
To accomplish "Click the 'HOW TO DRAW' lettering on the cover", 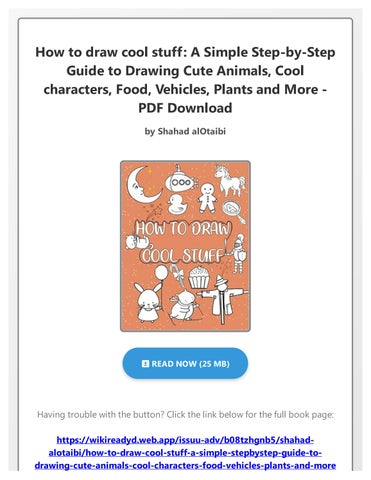I will (x=183, y=229).
